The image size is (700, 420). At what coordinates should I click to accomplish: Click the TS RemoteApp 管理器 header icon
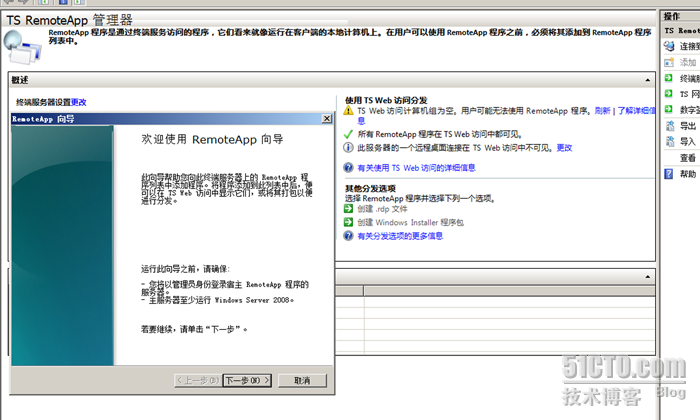click(22, 47)
